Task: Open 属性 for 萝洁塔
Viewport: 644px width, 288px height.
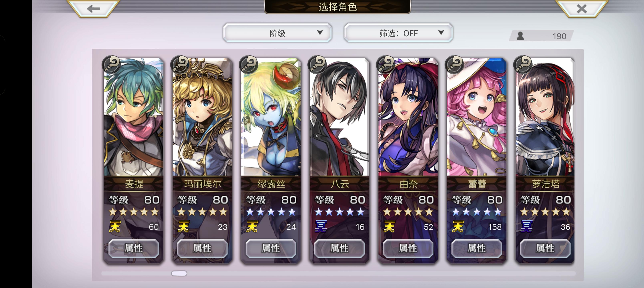Action: [545, 248]
